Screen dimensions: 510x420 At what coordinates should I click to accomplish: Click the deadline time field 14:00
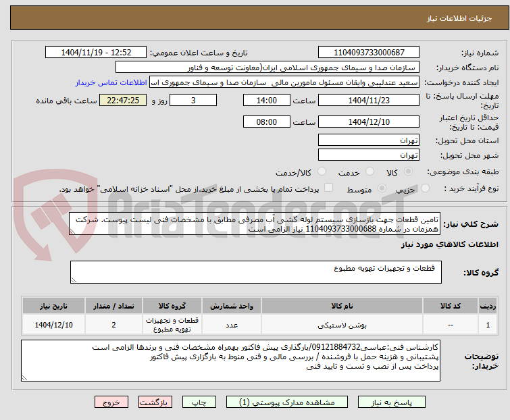pos(266,100)
